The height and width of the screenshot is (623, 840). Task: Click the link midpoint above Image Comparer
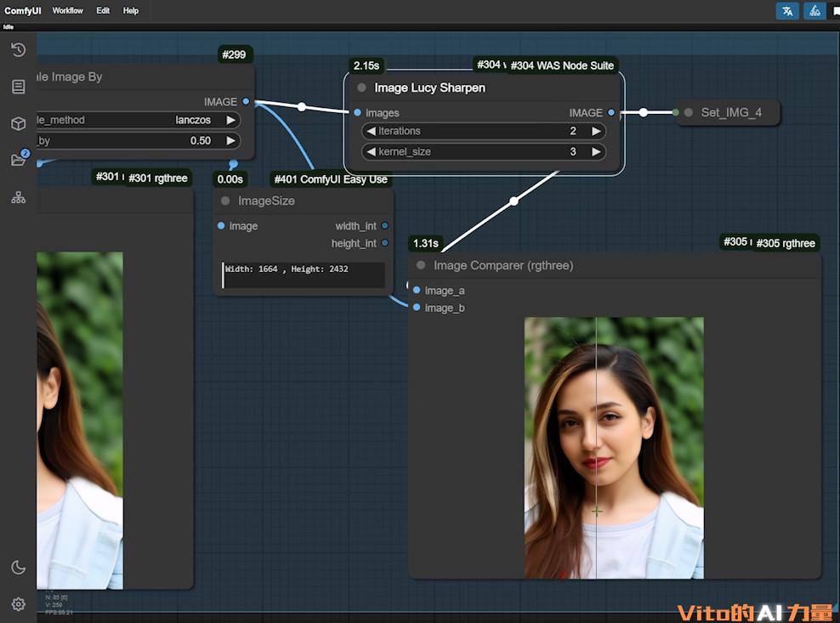514,201
